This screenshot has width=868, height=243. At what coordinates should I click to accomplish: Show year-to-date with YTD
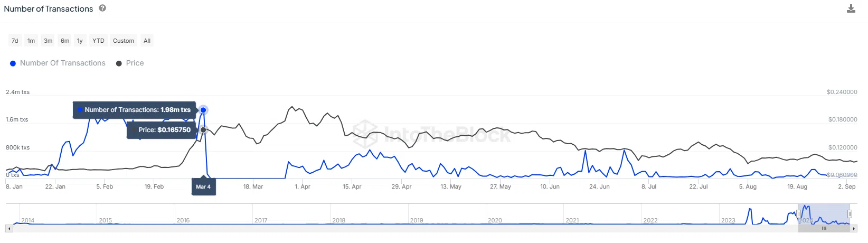coord(98,41)
